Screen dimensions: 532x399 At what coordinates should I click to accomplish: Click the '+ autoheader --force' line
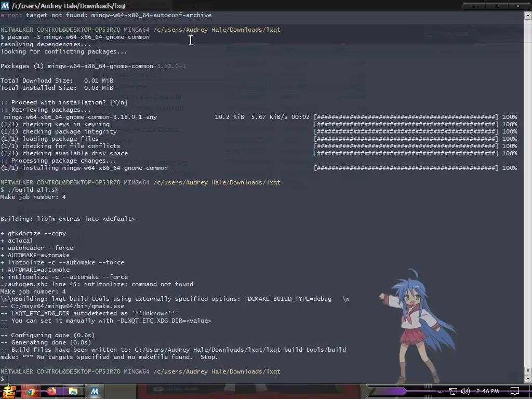click(37, 248)
